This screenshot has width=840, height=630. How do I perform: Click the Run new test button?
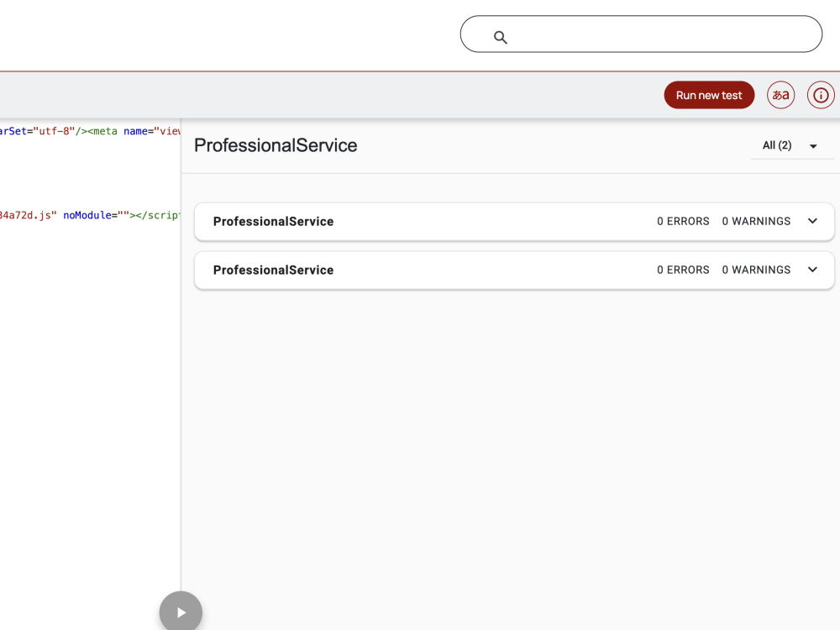[709, 96]
